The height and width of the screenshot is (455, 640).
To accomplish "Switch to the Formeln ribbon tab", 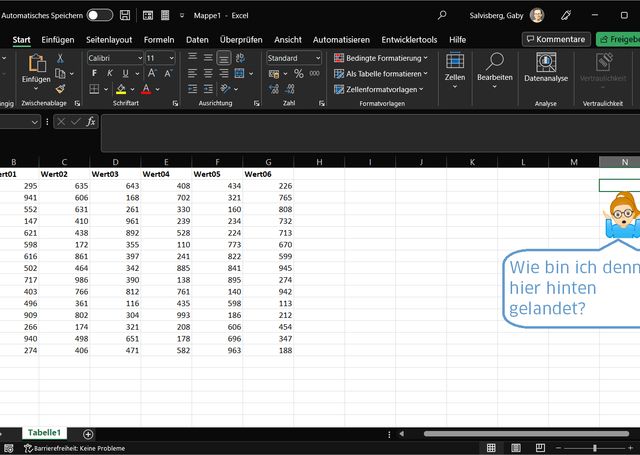I will 159,39.
